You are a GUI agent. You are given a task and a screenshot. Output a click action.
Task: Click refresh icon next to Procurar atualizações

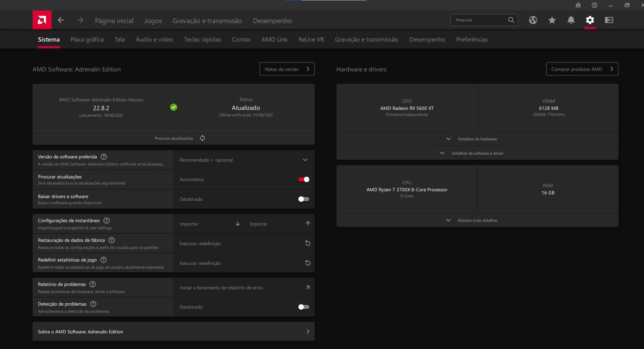(x=202, y=138)
